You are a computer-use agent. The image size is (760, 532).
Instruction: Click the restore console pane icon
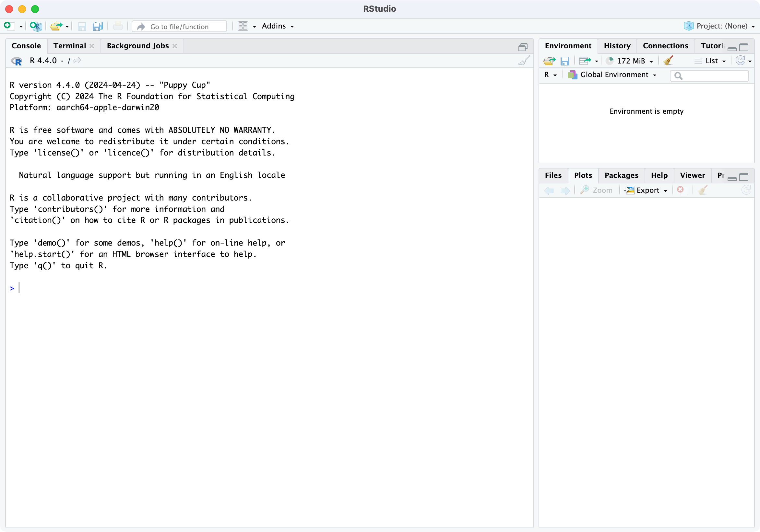tap(523, 47)
